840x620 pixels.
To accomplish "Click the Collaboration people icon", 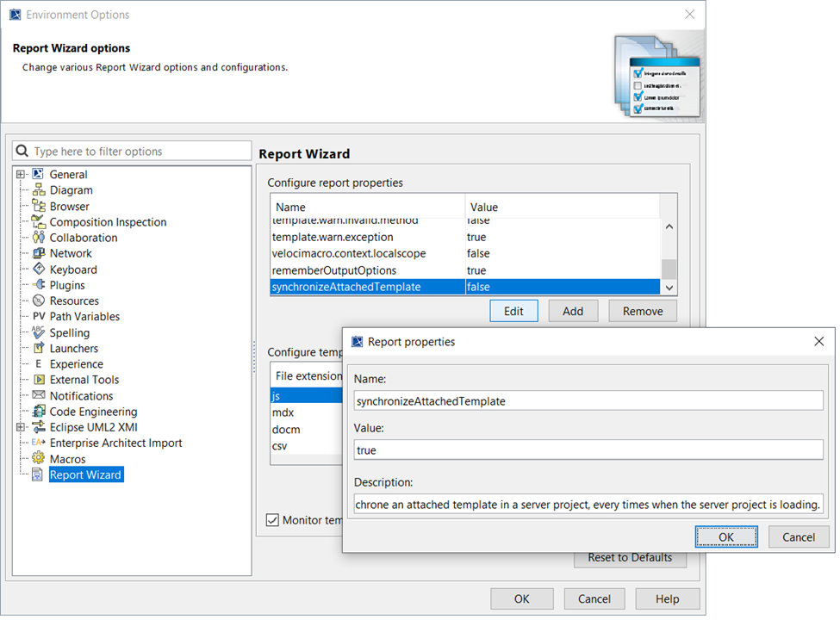I will (39, 237).
